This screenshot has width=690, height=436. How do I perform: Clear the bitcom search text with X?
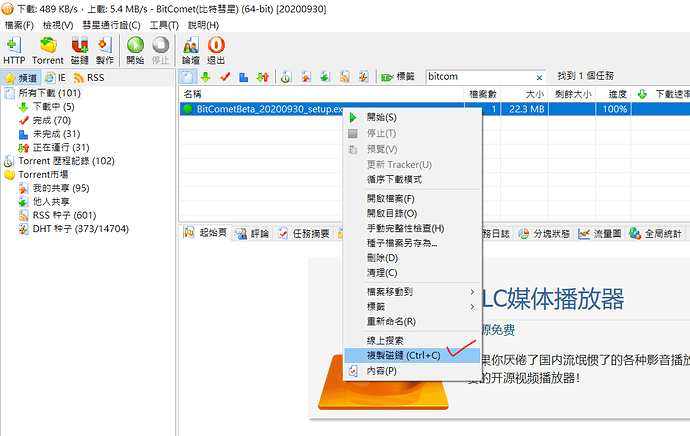point(539,77)
